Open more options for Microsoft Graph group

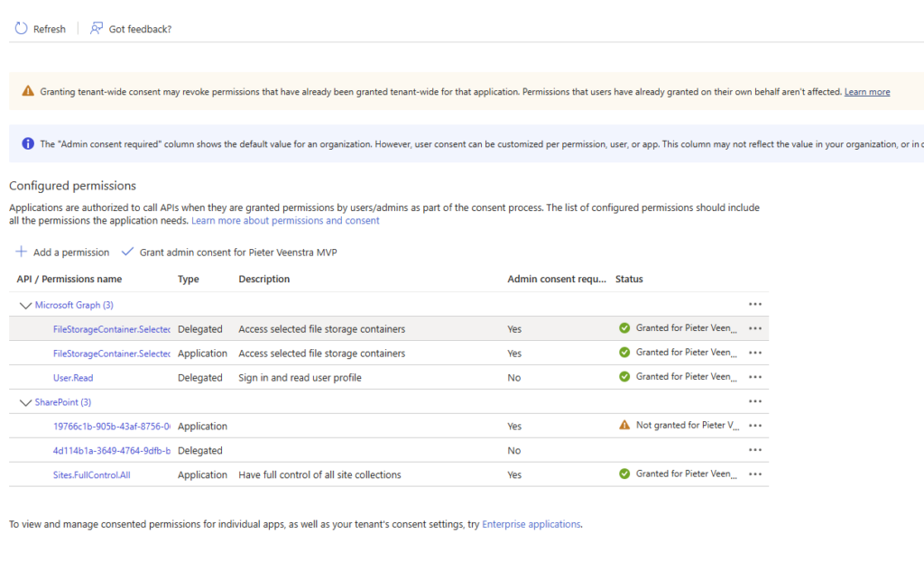coord(755,304)
